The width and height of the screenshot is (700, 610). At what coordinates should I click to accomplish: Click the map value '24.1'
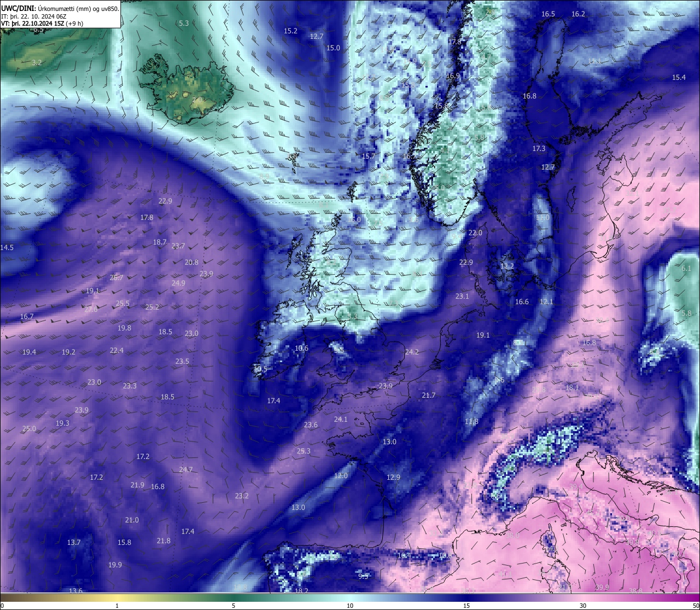[x=341, y=419]
